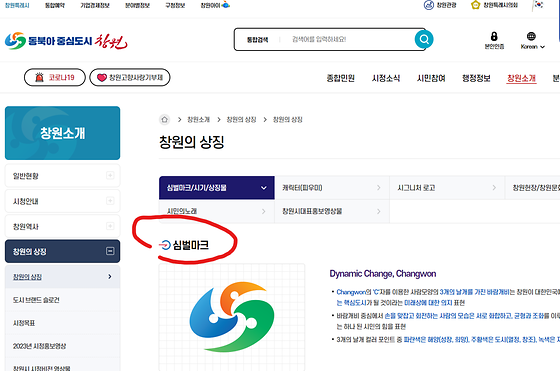Toggle the 심벌마크/시기/상징물 tab chevron
The image size is (560, 371).
pos(264,188)
